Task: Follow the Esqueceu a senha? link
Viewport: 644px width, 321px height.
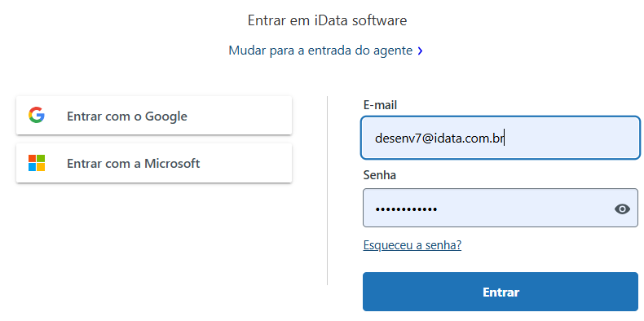Action: point(412,245)
